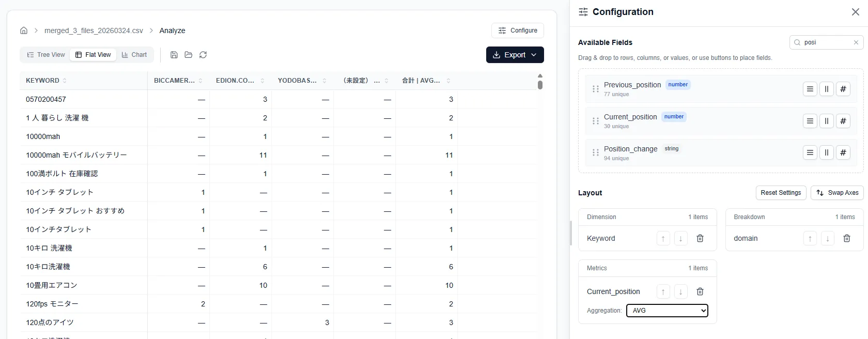Move Current_position metric down with arrow
The image size is (868, 339).
coord(680,291)
